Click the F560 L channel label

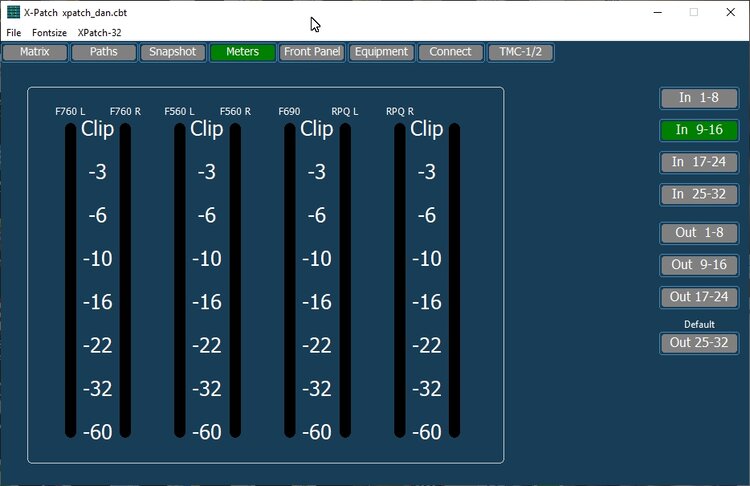pyautogui.click(x=179, y=111)
